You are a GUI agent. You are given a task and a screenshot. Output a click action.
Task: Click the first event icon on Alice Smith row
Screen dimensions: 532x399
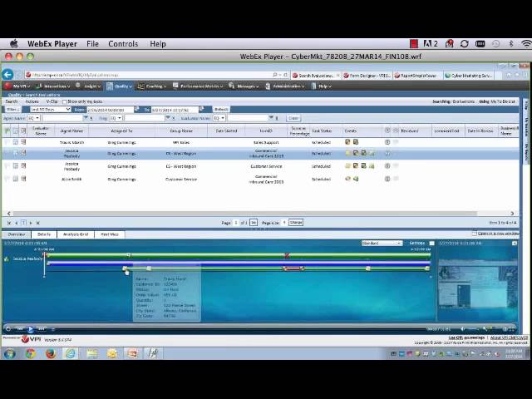click(347, 179)
